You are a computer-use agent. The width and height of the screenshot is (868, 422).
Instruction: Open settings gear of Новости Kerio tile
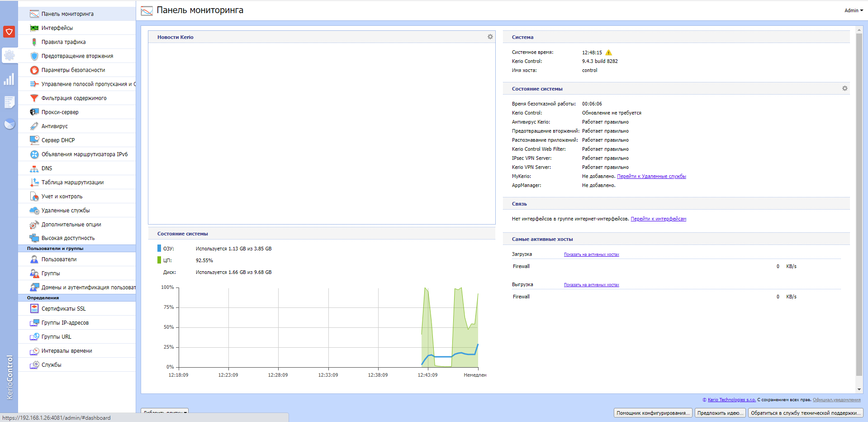click(490, 37)
